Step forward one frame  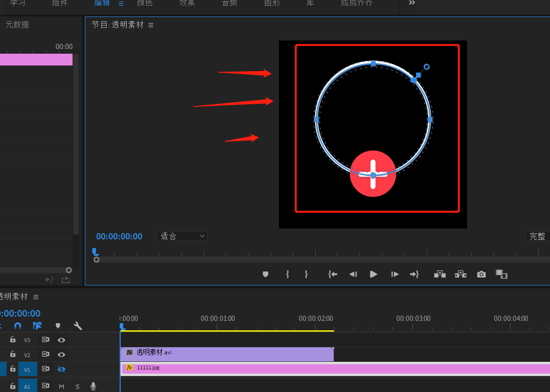pos(394,274)
